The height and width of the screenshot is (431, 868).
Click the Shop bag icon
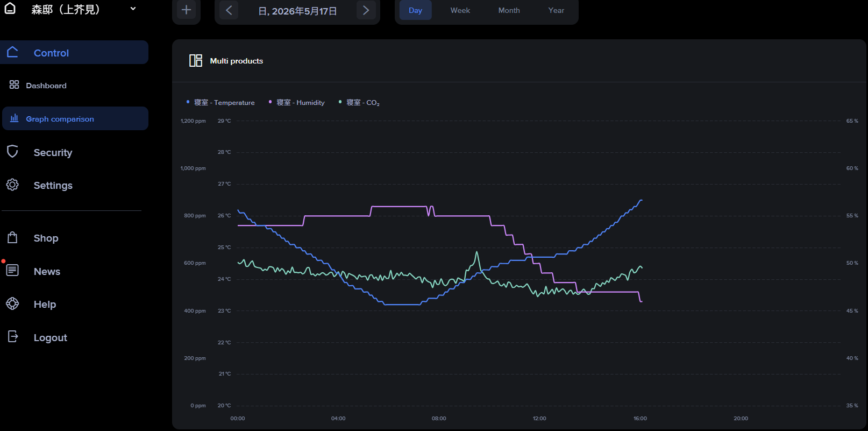[12, 237]
